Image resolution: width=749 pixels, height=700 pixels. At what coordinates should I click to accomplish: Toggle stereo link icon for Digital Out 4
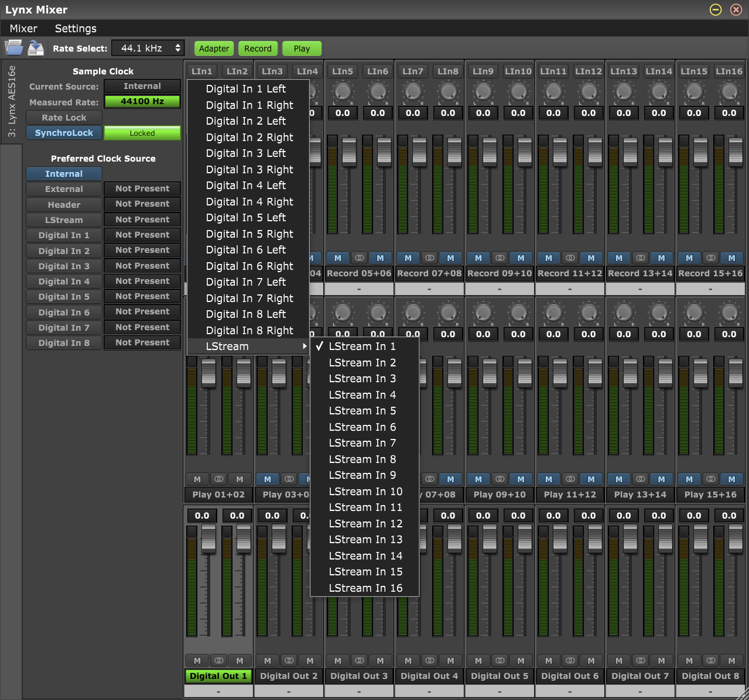pos(429,661)
